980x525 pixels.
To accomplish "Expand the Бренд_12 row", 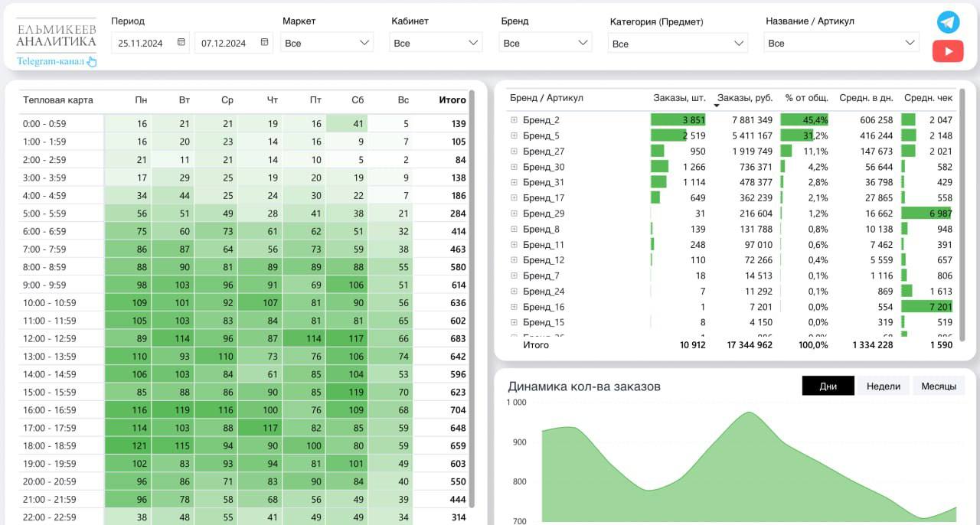I will 514,260.
